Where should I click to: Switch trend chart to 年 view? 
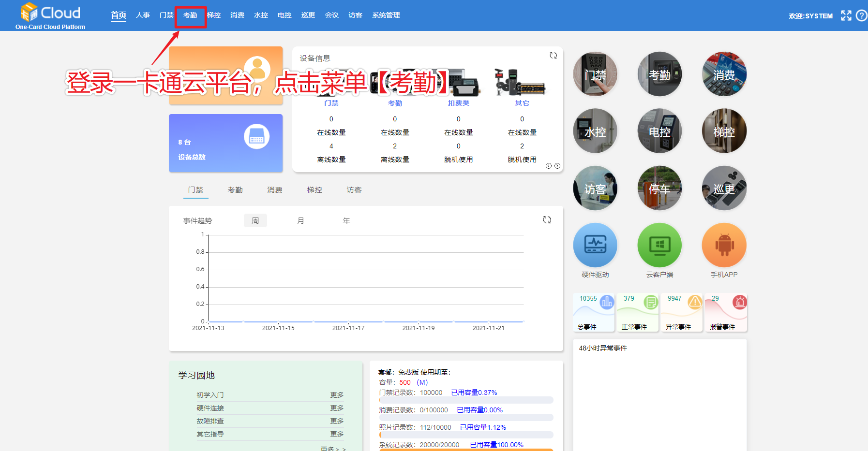(x=346, y=220)
